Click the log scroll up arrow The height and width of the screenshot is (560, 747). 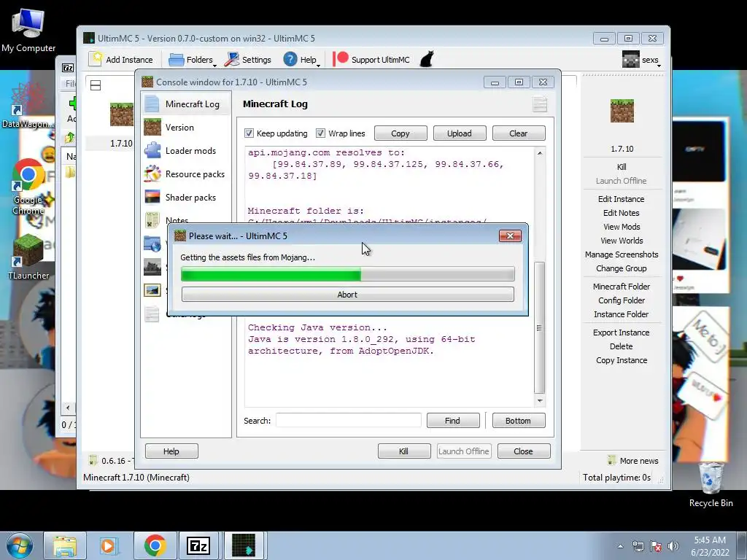539,153
